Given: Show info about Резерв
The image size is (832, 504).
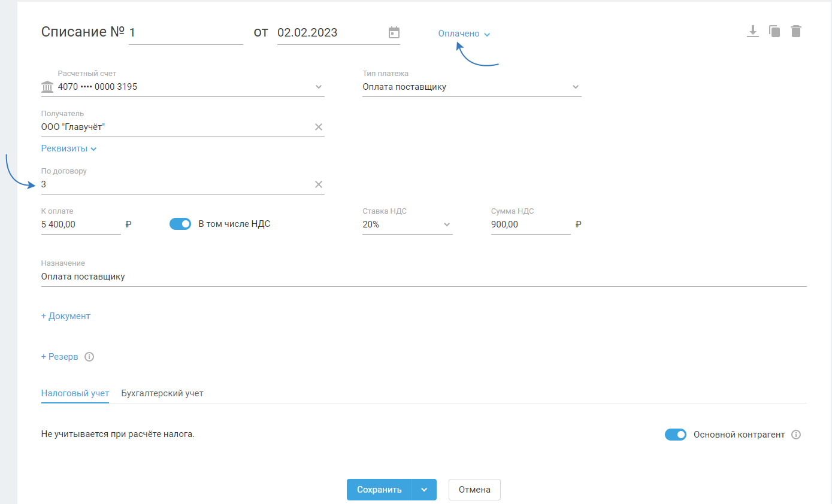Looking at the screenshot, I should 89,357.
